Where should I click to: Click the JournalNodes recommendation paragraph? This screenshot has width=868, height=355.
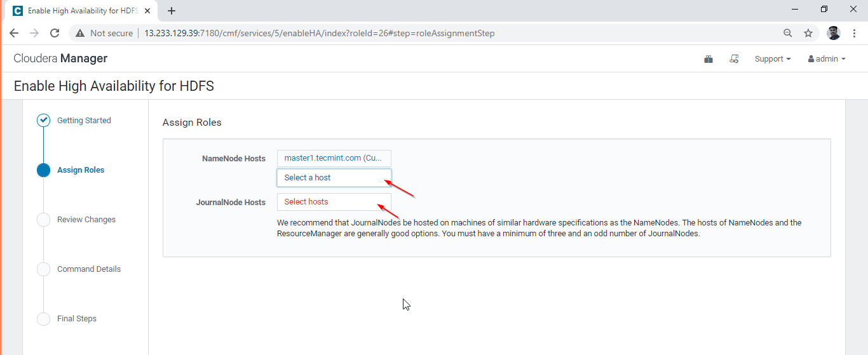pos(539,228)
